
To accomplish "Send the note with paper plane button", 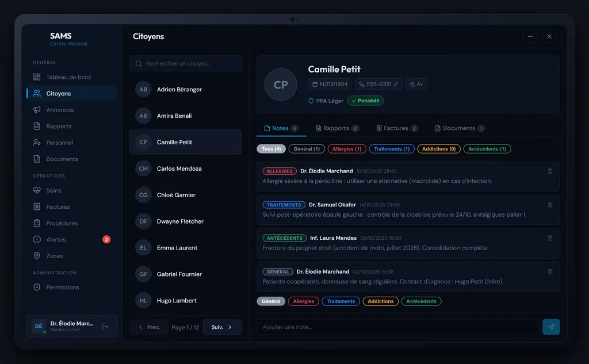I will point(550,327).
